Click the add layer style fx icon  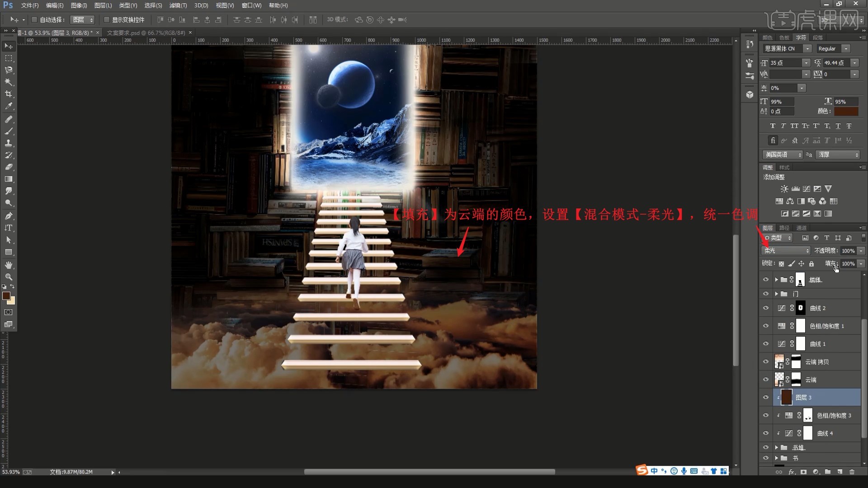tap(791, 472)
